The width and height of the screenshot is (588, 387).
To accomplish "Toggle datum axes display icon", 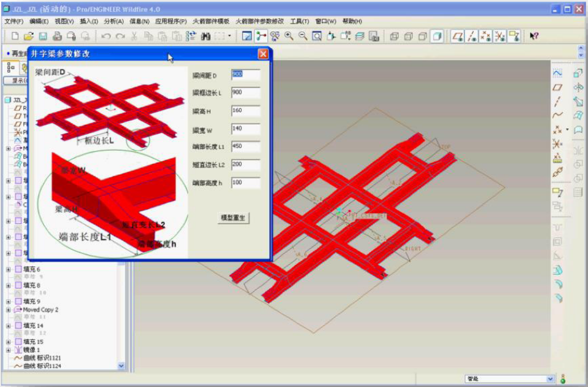I will coord(472,36).
